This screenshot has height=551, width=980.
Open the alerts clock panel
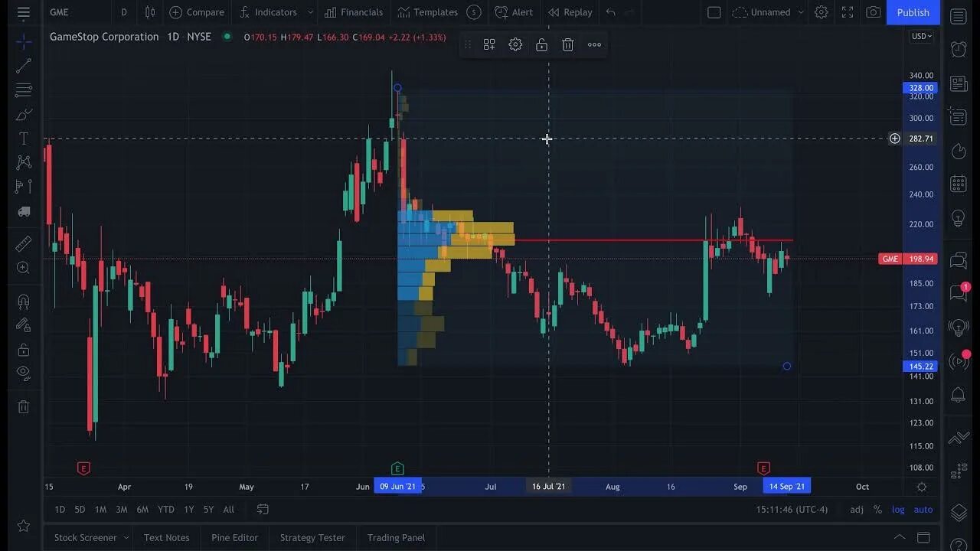coord(958,50)
